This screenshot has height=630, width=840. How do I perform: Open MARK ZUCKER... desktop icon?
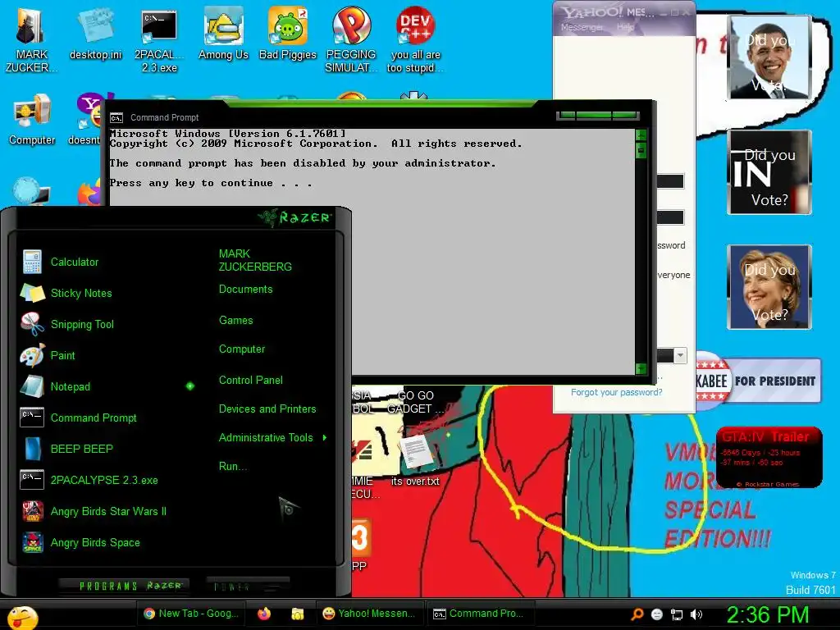coord(30,40)
